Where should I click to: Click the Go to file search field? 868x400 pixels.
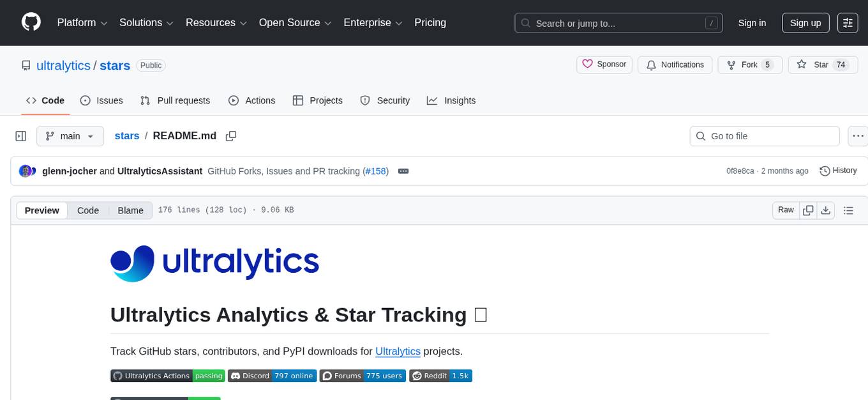pos(765,136)
